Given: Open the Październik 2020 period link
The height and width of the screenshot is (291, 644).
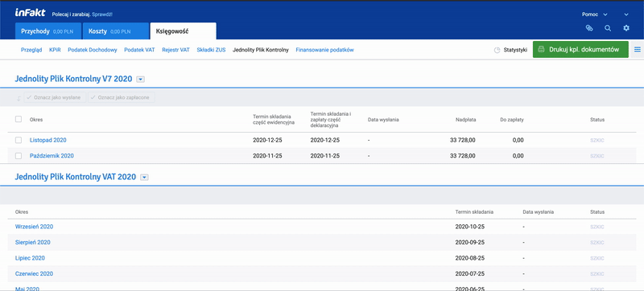Looking at the screenshot, I should click(x=52, y=156).
